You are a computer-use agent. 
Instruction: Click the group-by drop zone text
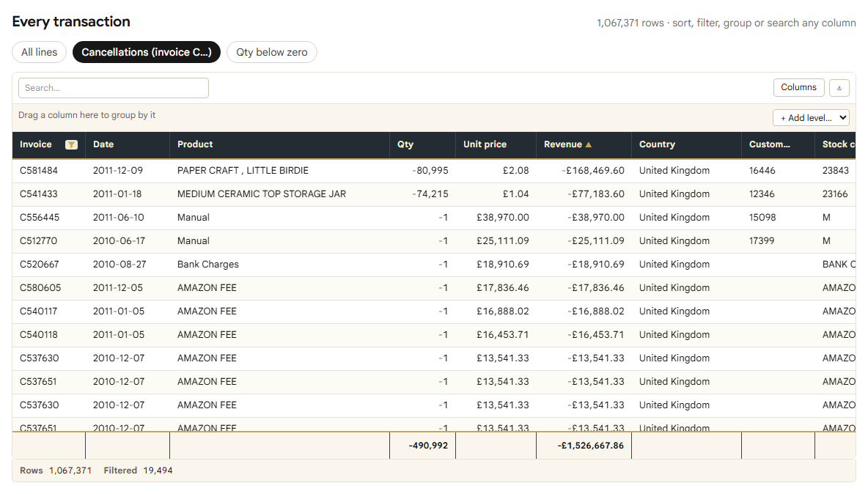point(87,115)
